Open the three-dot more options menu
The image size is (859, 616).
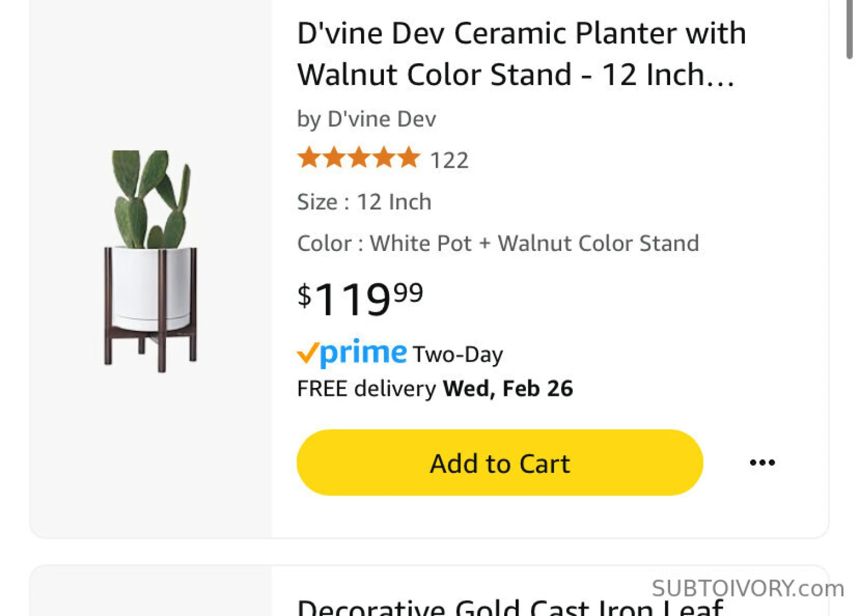click(762, 462)
